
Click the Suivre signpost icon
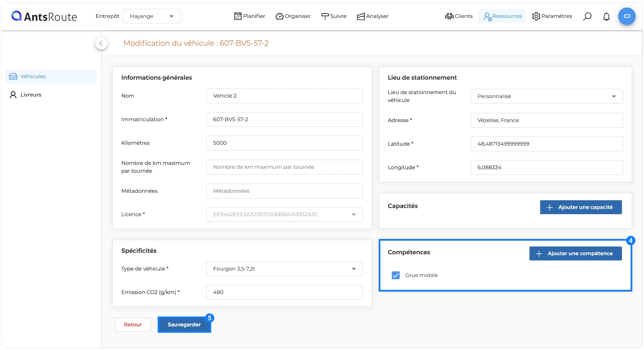click(325, 16)
